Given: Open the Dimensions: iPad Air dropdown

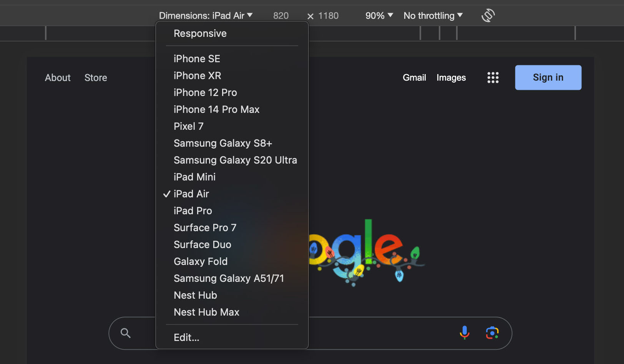Looking at the screenshot, I should click(x=206, y=15).
